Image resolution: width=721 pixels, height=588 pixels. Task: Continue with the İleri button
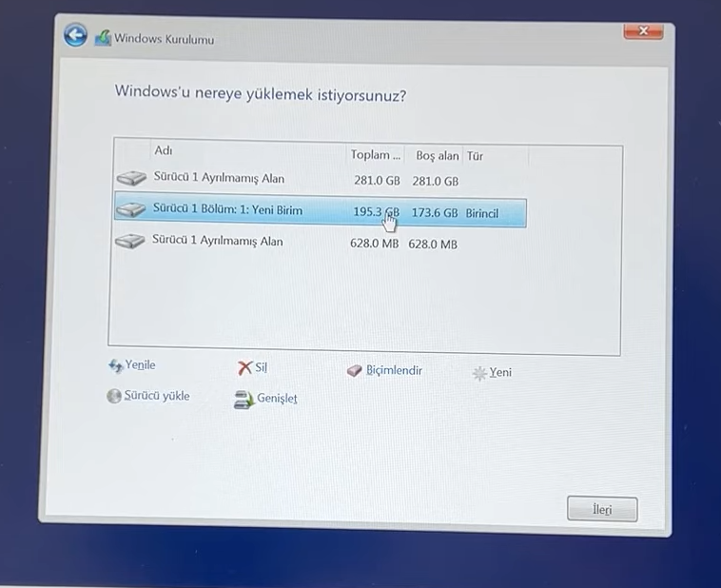tap(602, 509)
